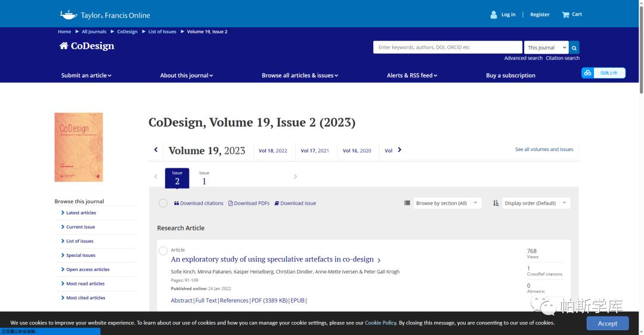Open the Cookie Policy link
Screen dimensions: 644x335
[380, 322]
